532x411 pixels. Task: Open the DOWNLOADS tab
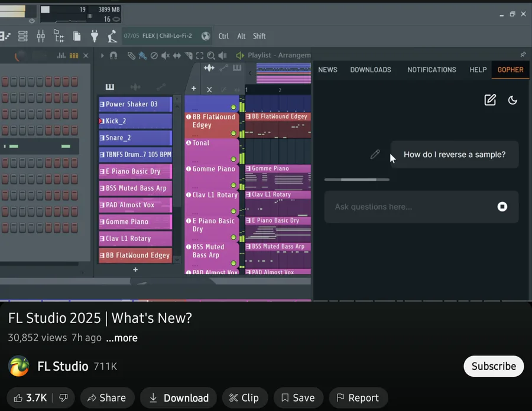pos(371,70)
